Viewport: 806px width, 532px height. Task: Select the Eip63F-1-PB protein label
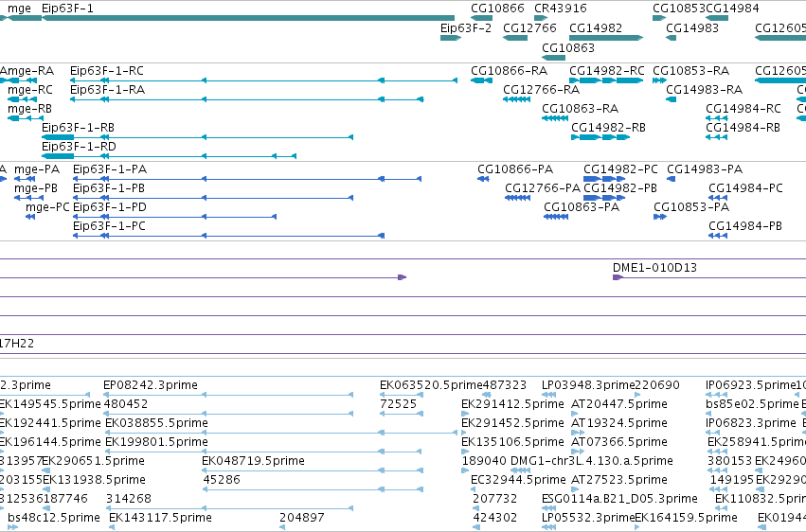click(x=109, y=188)
